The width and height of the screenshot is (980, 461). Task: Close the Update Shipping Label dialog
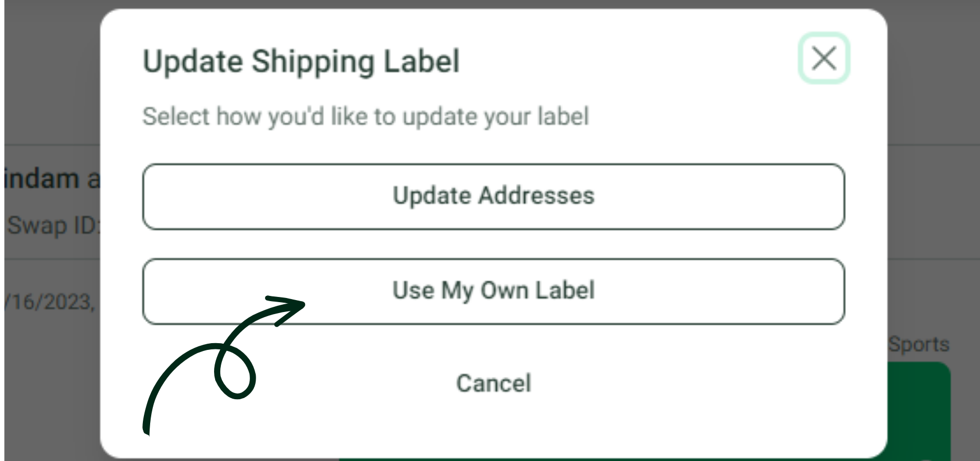824,58
